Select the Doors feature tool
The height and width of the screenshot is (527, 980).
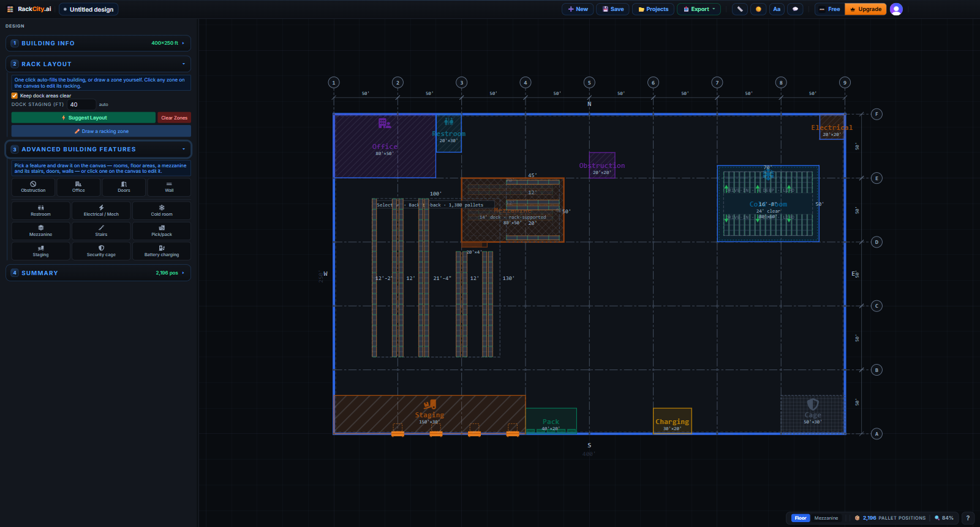(x=124, y=187)
